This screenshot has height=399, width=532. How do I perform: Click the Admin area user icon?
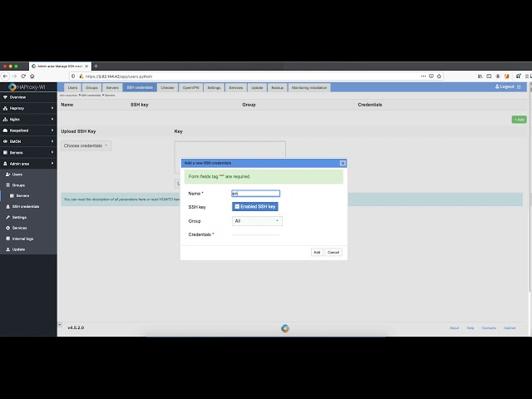point(5,164)
